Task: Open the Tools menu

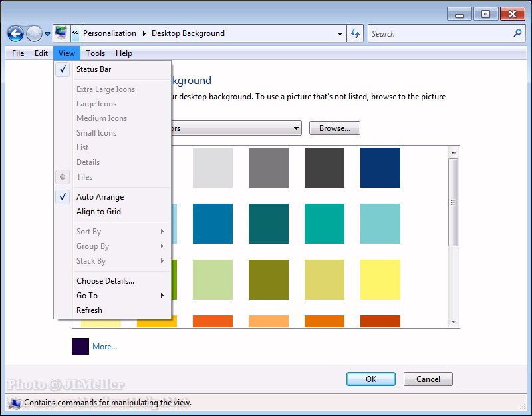Action: pyautogui.click(x=95, y=53)
